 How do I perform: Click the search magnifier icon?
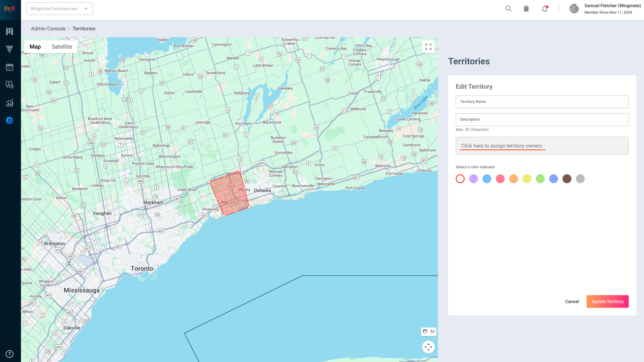(x=508, y=9)
